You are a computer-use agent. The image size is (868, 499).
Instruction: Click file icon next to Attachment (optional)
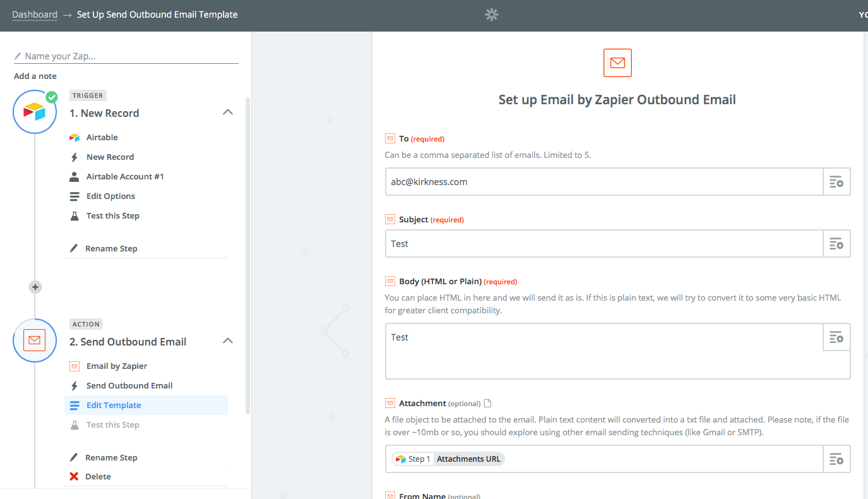pos(487,403)
